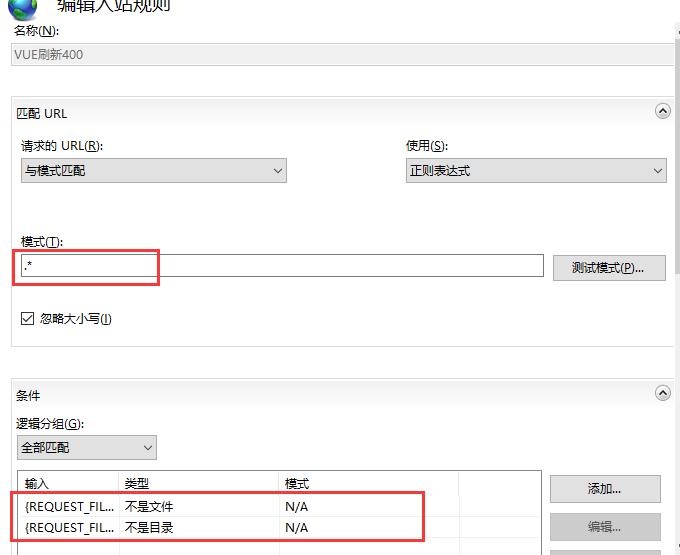This screenshot has height=555, width=680.
Task: Click the globe icon beside the rule title
Action: 23,10
